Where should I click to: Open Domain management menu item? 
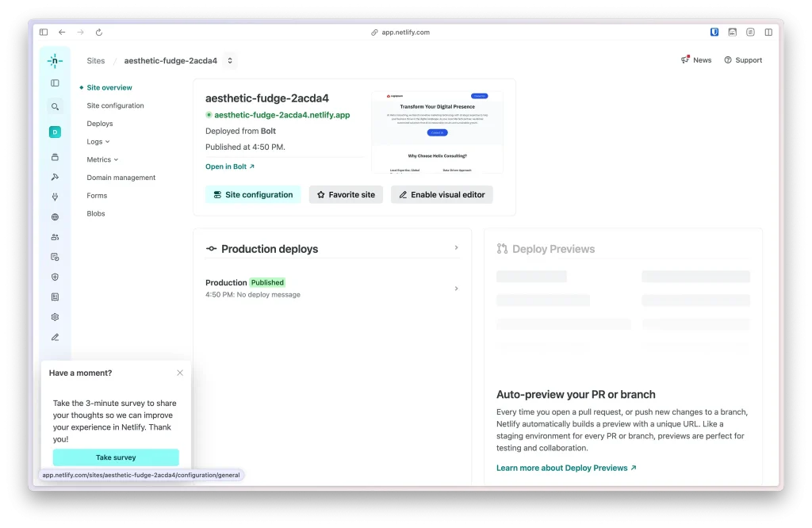121,178
